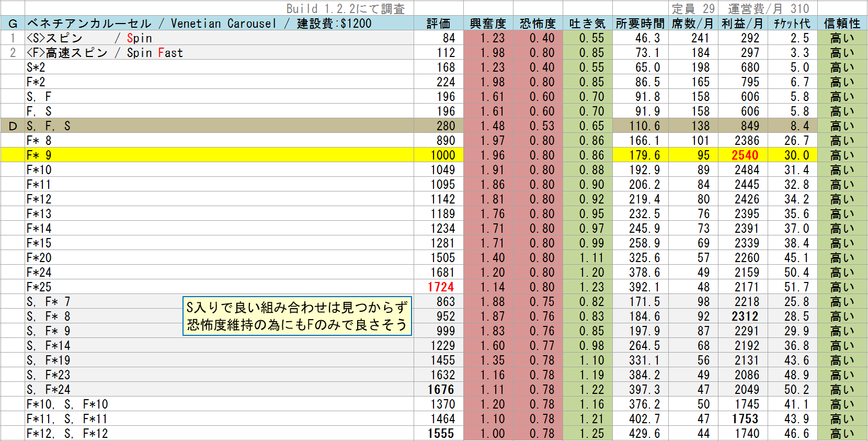
Task: Select the 評価 column header
Action: pos(438,24)
